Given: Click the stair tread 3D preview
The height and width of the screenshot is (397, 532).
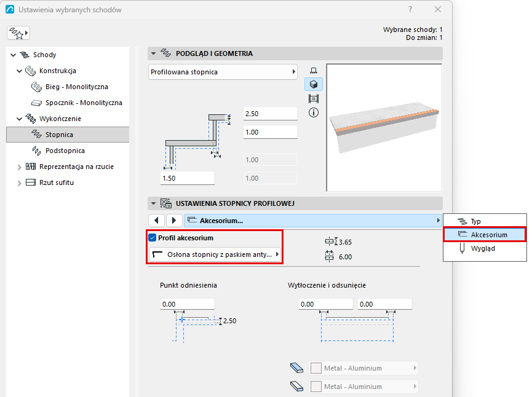Looking at the screenshot, I should (x=384, y=128).
